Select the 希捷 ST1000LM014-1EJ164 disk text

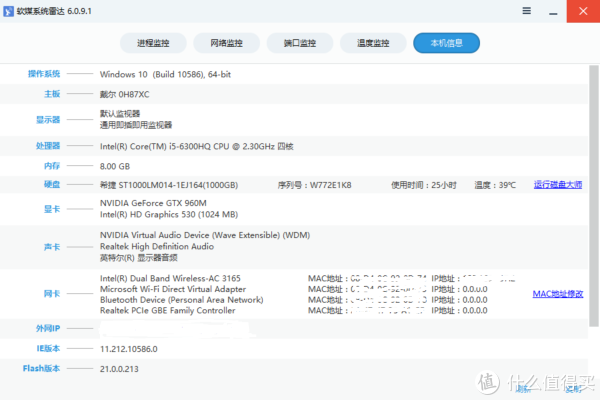[169, 185]
